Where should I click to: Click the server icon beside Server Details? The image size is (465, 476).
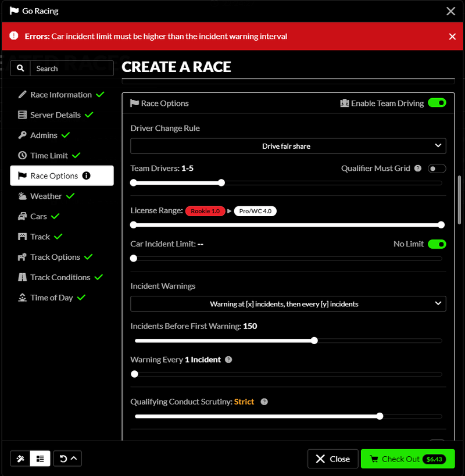pos(22,115)
